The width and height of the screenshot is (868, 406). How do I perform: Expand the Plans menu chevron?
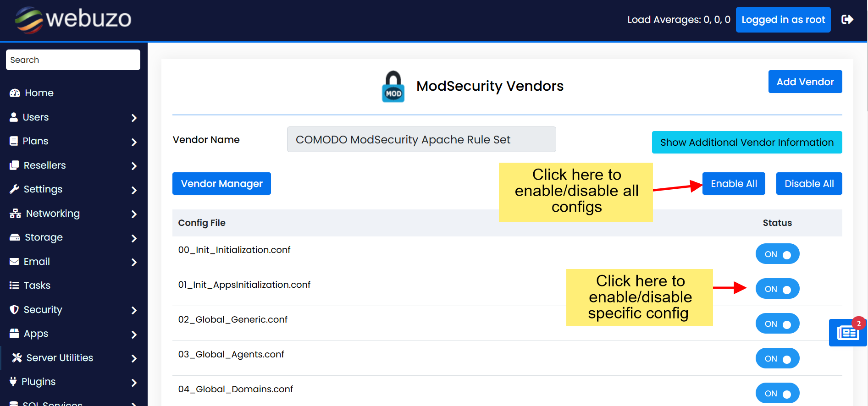coord(134,142)
